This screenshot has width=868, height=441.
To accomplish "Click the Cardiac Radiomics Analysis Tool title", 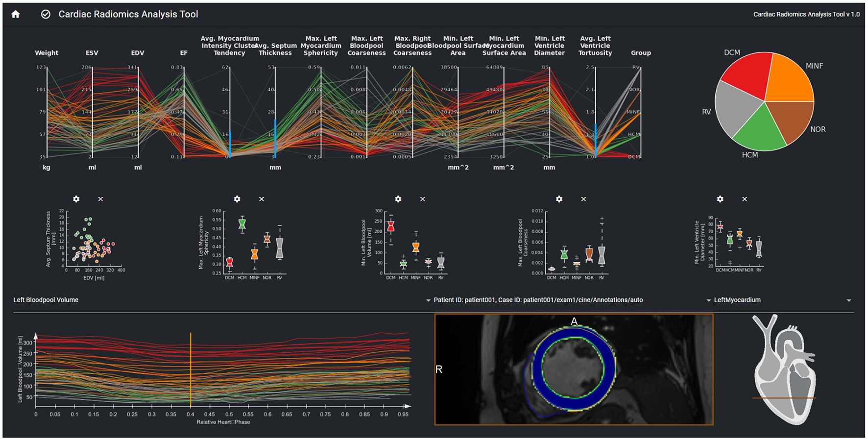I will coord(128,14).
